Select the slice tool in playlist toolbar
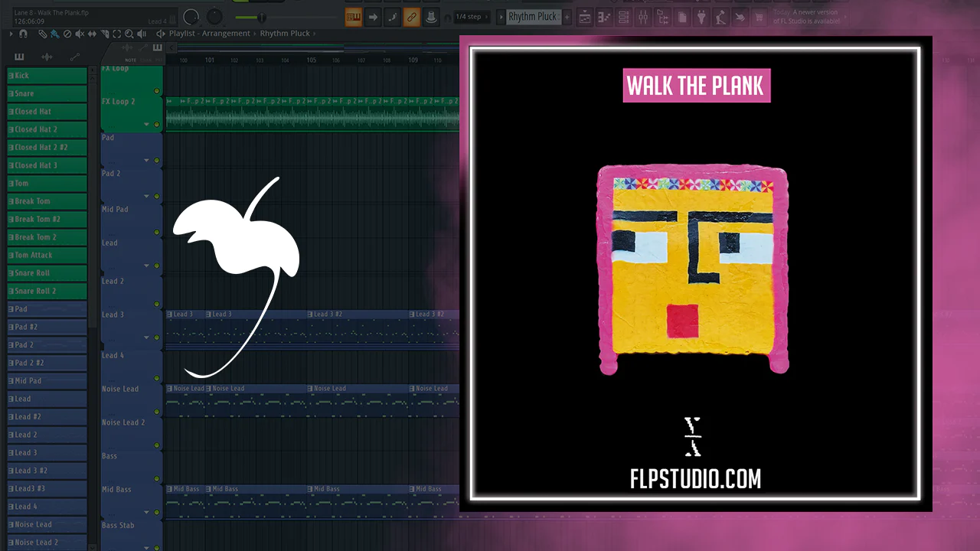980x551 pixels. [x=104, y=34]
